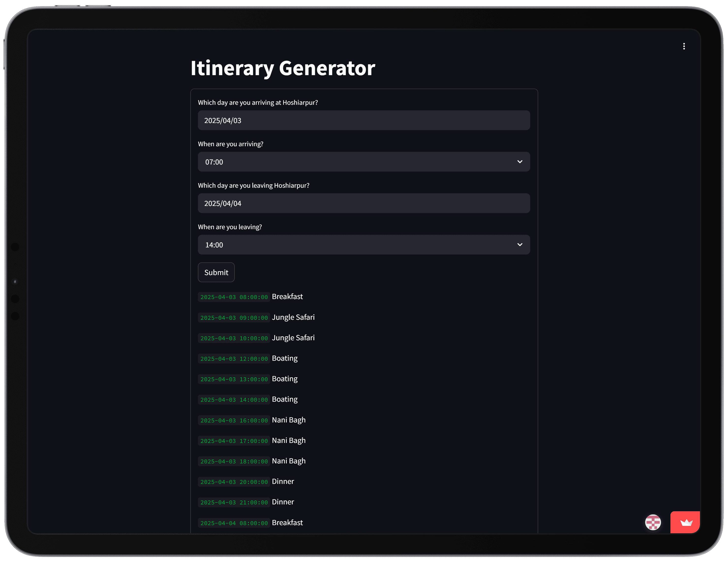Click the 12:00:00 Boating timestamp
The image size is (728, 563).
point(234,359)
